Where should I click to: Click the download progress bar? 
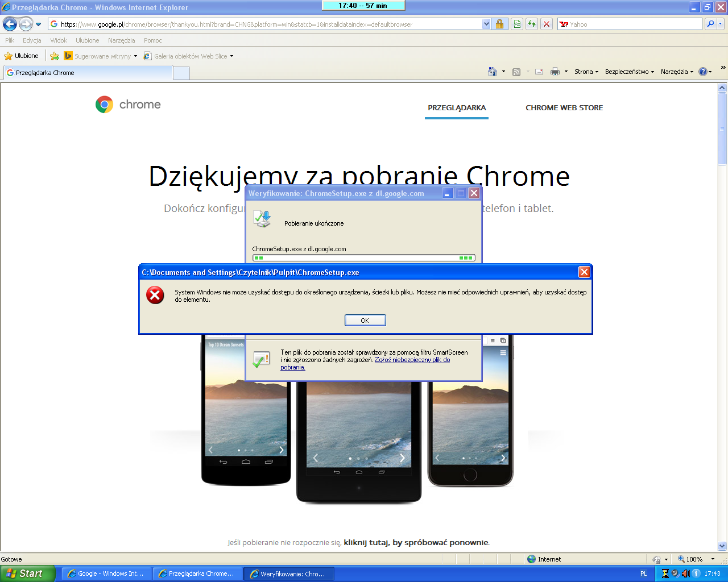pos(364,257)
